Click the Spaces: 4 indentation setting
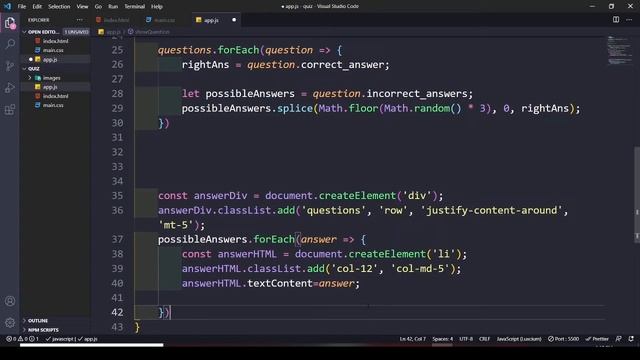640x360 pixels. [442, 339]
